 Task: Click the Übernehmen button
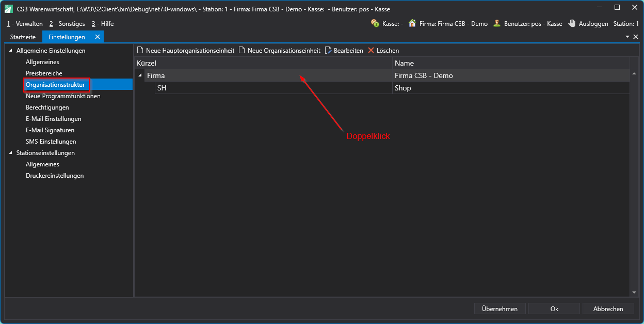[x=500, y=308]
